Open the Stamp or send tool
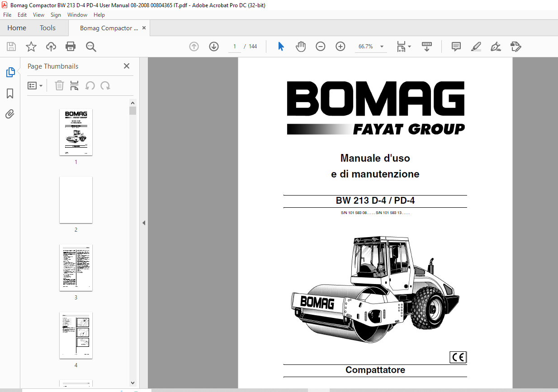The height and width of the screenshot is (392, 558). click(x=516, y=47)
